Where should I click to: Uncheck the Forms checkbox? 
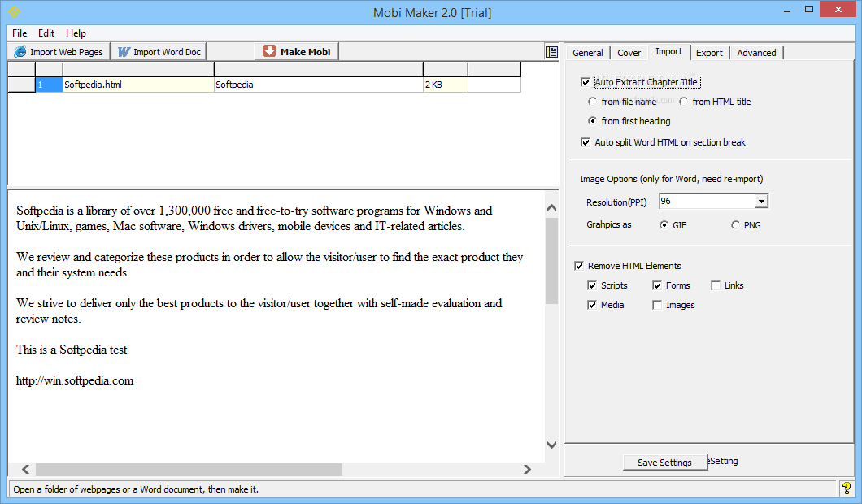(657, 285)
